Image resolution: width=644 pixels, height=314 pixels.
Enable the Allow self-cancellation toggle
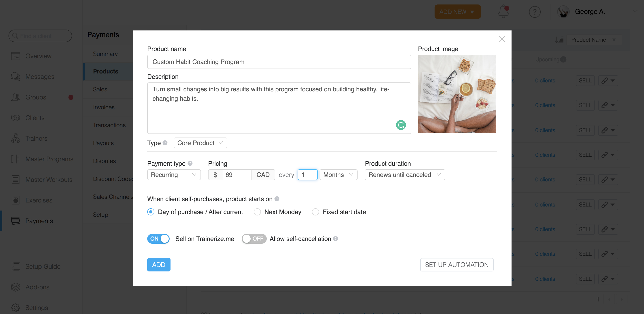254,239
